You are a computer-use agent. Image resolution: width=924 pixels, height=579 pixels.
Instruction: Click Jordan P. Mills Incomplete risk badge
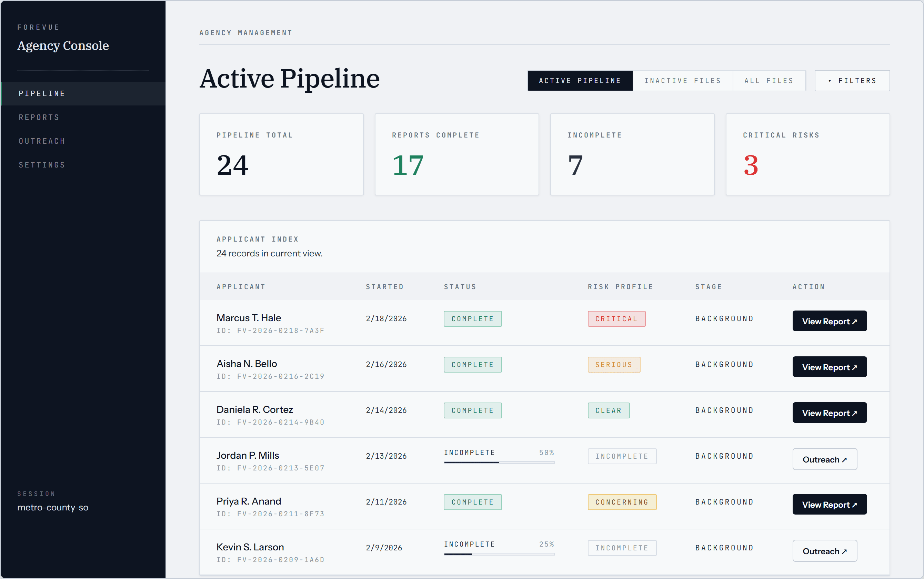(x=622, y=456)
